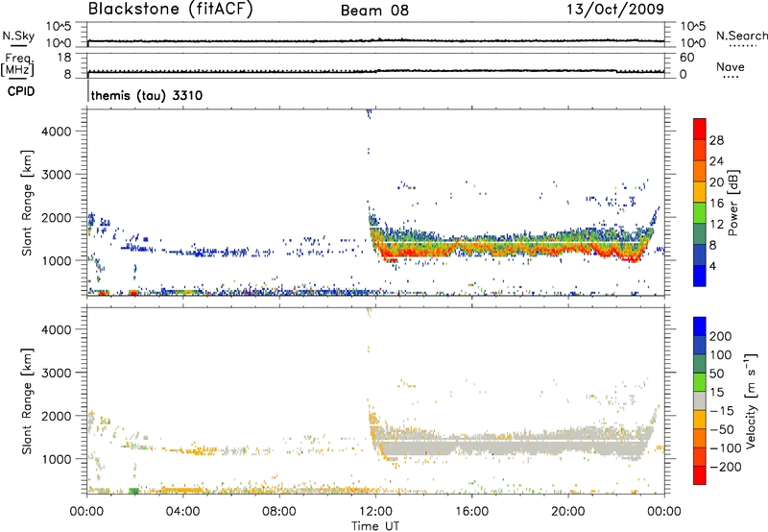The width and height of the screenshot is (768, 532).
Task: Click the Blackstone (fitACF) plot title
Action: [171, 9]
